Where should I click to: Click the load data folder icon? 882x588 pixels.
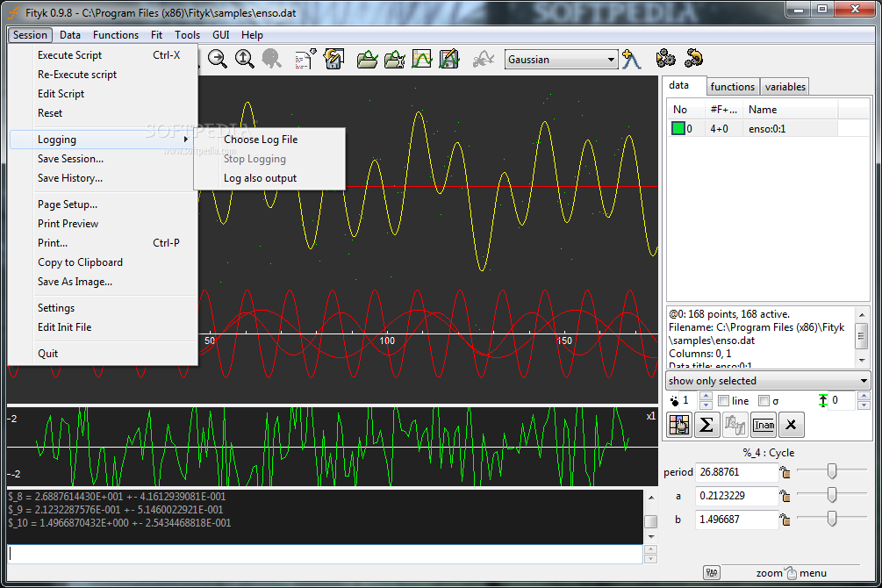(368, 59)
